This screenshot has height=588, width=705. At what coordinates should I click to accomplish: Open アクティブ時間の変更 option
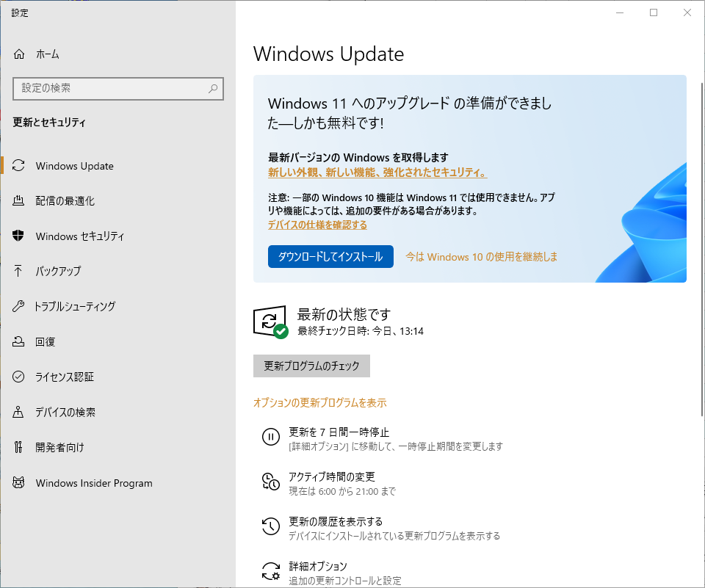pos(329,483)
